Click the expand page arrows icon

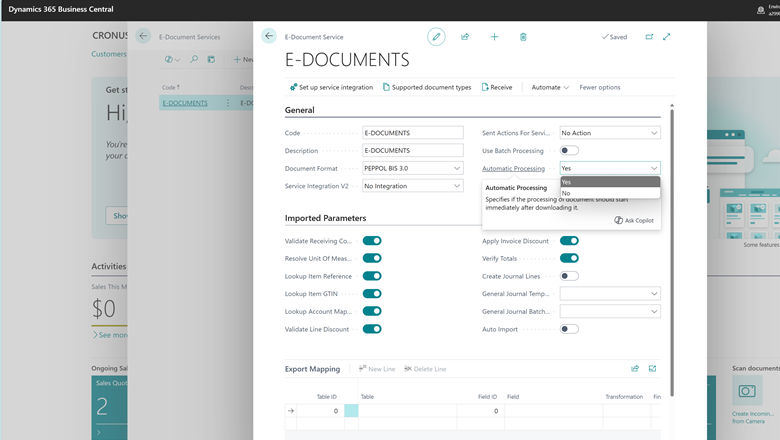(667, 37)
